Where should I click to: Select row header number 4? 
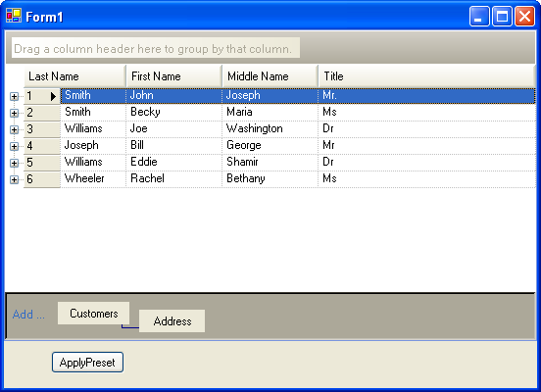[x=42, y=146]
